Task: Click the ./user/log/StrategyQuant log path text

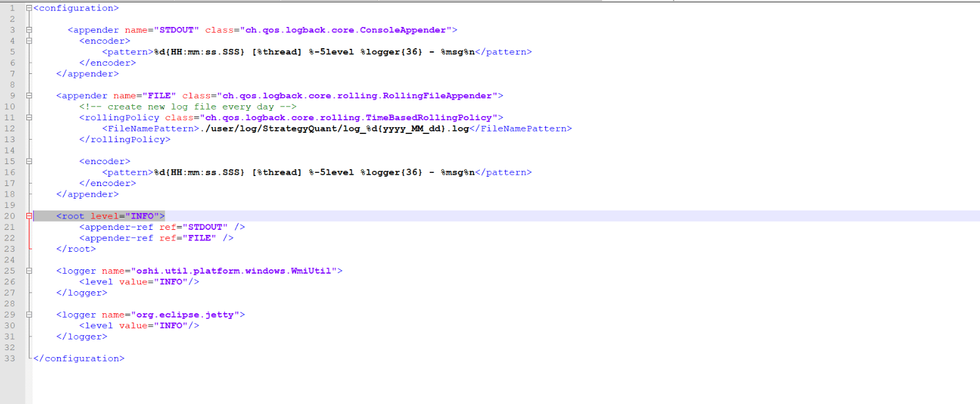Action: tap(334, 128)
